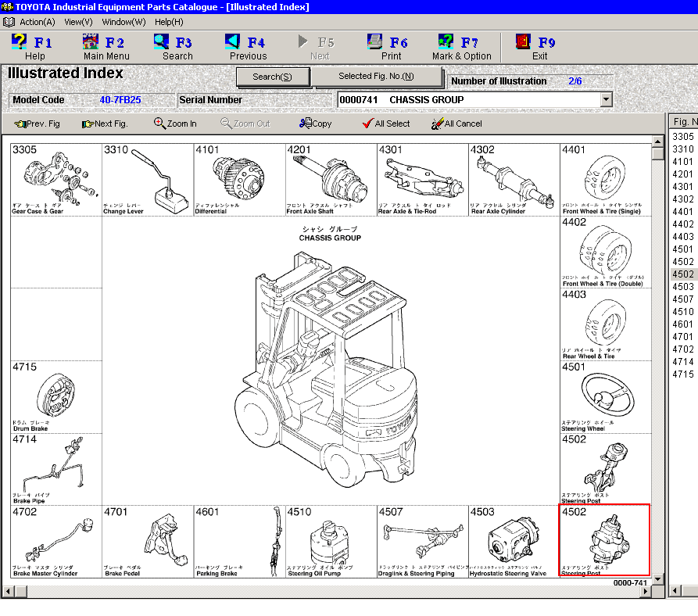Viewport: 698px width, 616px height.
Task: Go to F2 Main Menu
Action: (106, 47)
